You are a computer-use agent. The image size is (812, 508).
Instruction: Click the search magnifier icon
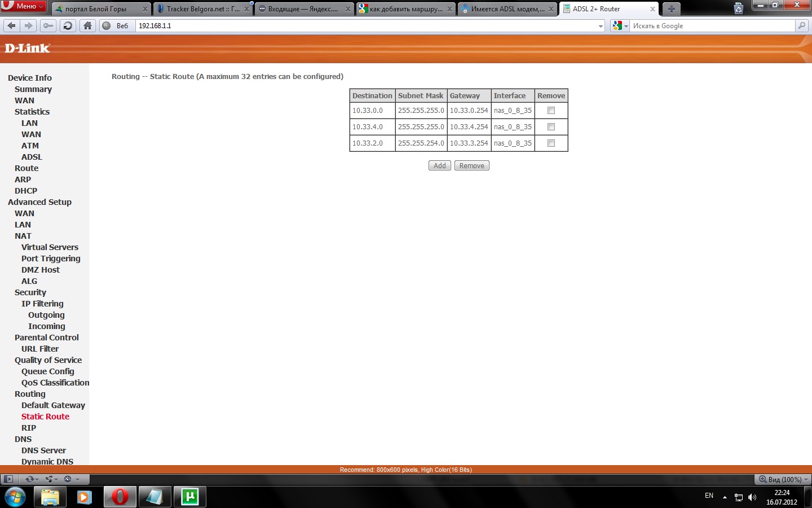click(802, 25)
